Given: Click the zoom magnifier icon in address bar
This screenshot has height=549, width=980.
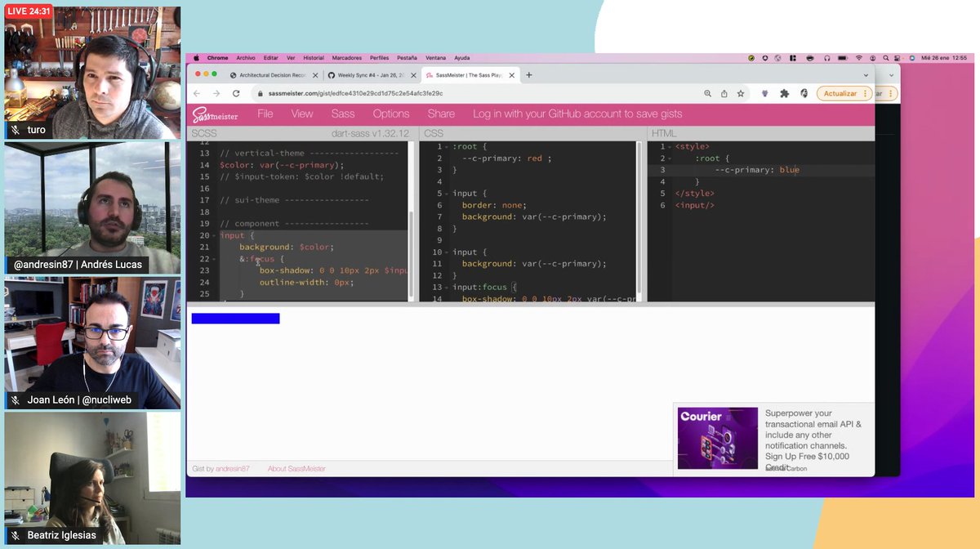Looking at the screenshot, I should coord(707,93).
